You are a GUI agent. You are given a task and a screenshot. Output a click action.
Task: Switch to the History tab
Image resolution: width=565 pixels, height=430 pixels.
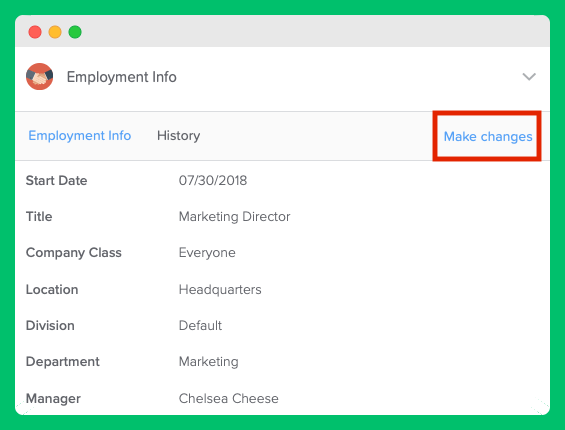(x=178, y=136)
